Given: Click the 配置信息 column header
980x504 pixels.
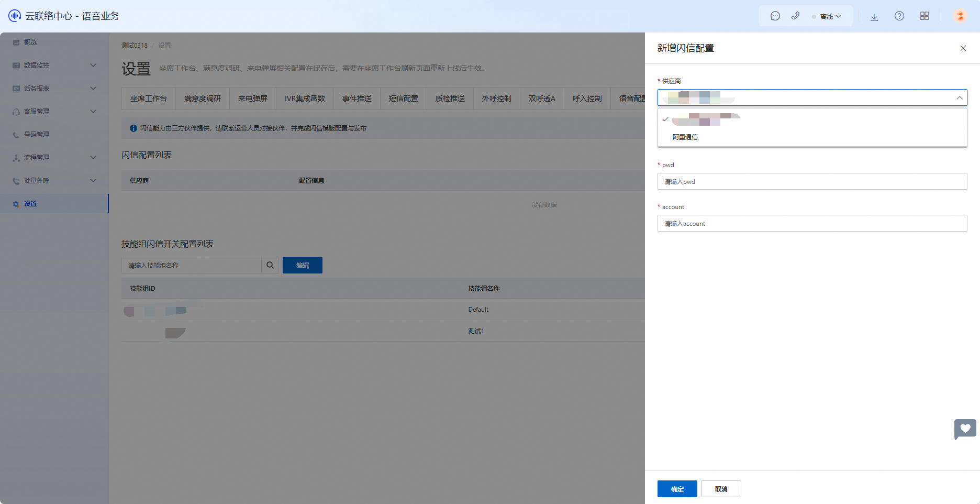Looking at the screenshot, I should (311, 181).
